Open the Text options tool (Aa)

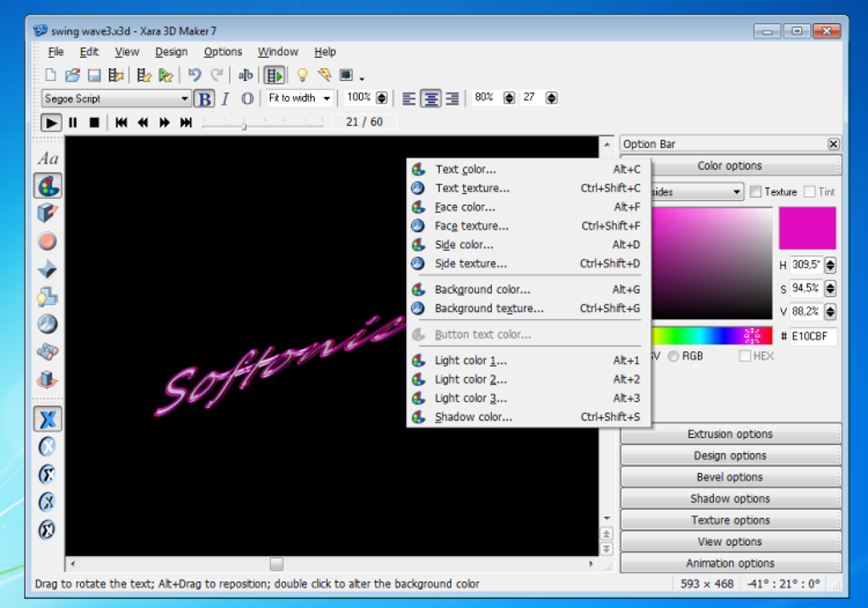pos(48,159)
